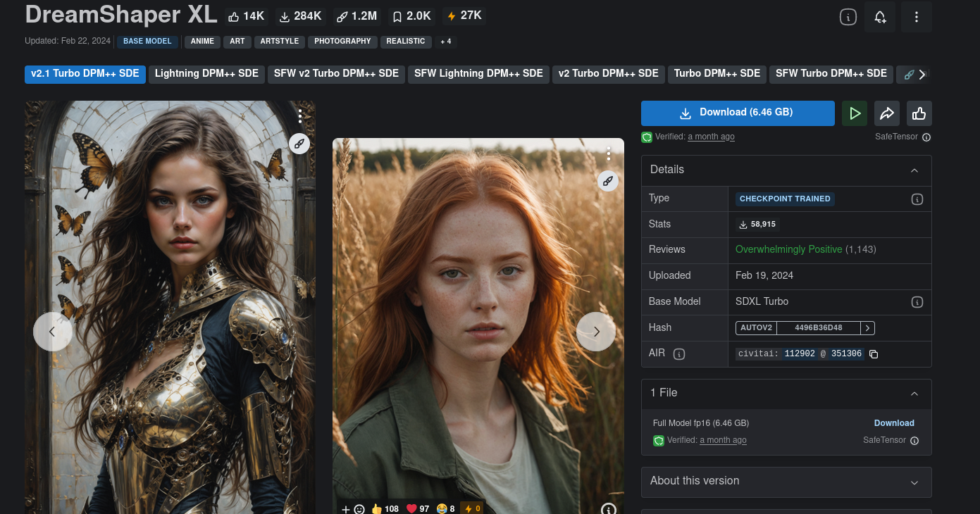
Task: Click the PHOTOGRAPHY tag
Action: point(342,42)
